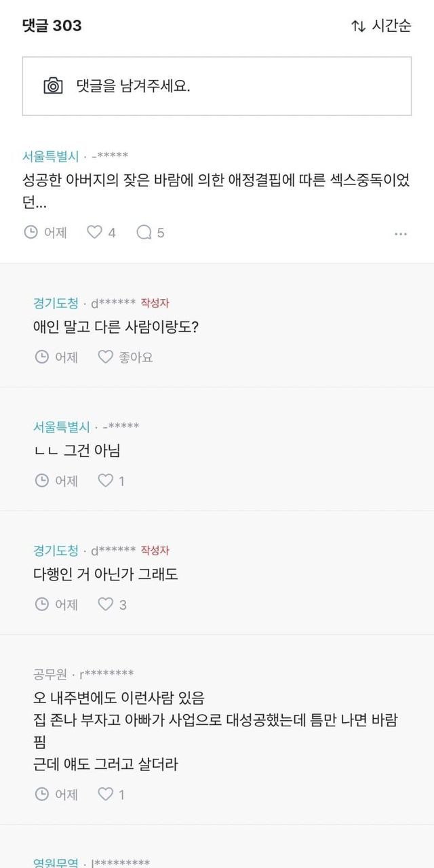Click the camera icon in comment box
Screen dimensions: 434x868
[x=53, y=86]
